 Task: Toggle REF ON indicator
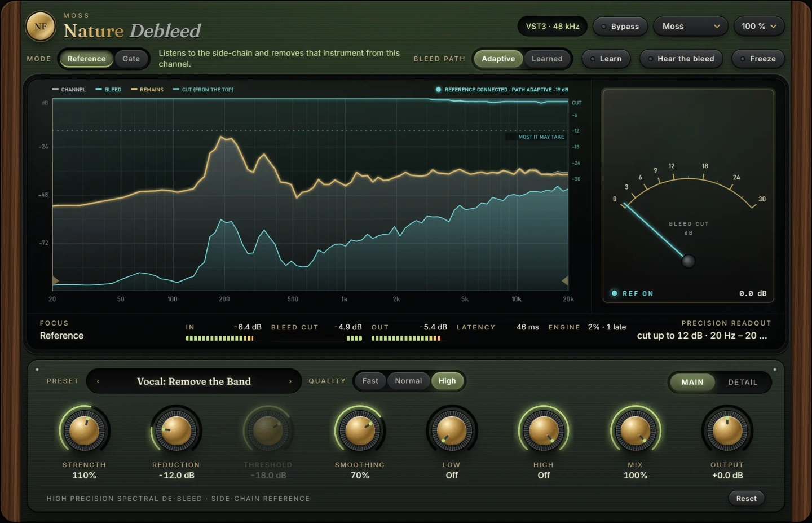(x=632, y=293)
